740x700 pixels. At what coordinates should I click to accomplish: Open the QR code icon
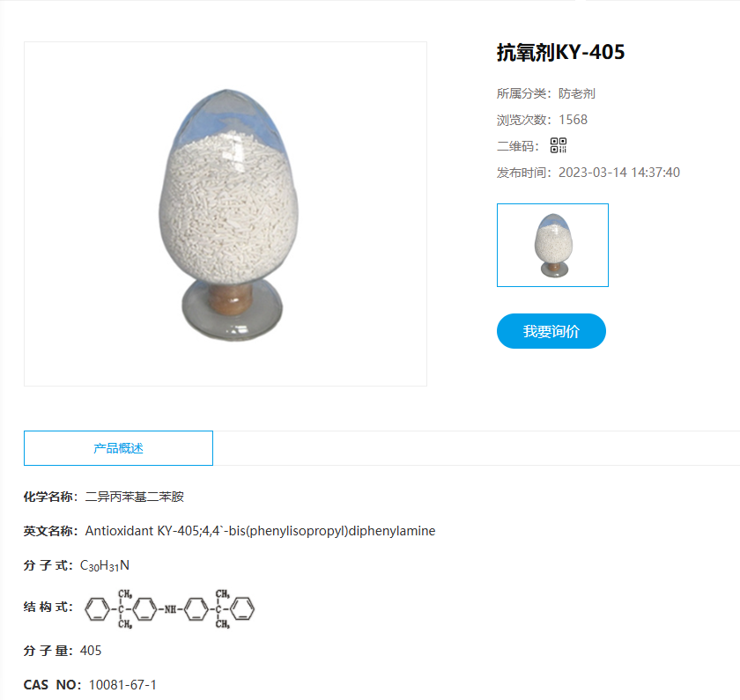(x=559, y=145)
